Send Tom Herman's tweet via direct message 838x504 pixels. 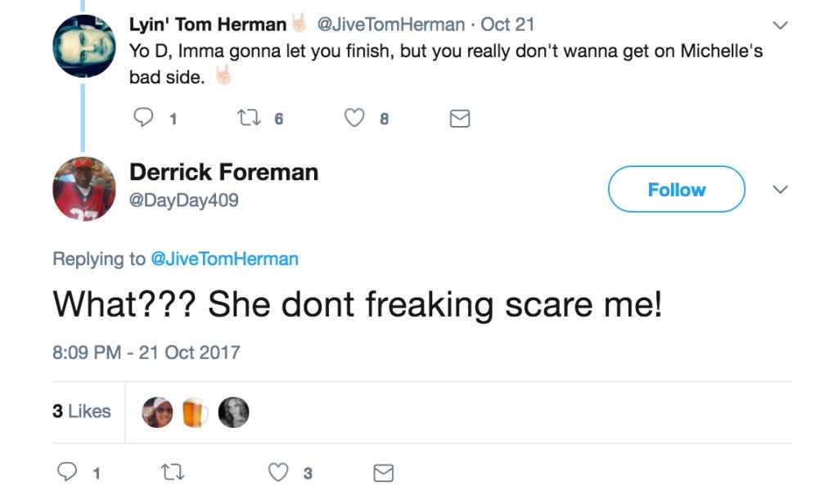pyautogui.click(x=460, y=118)
